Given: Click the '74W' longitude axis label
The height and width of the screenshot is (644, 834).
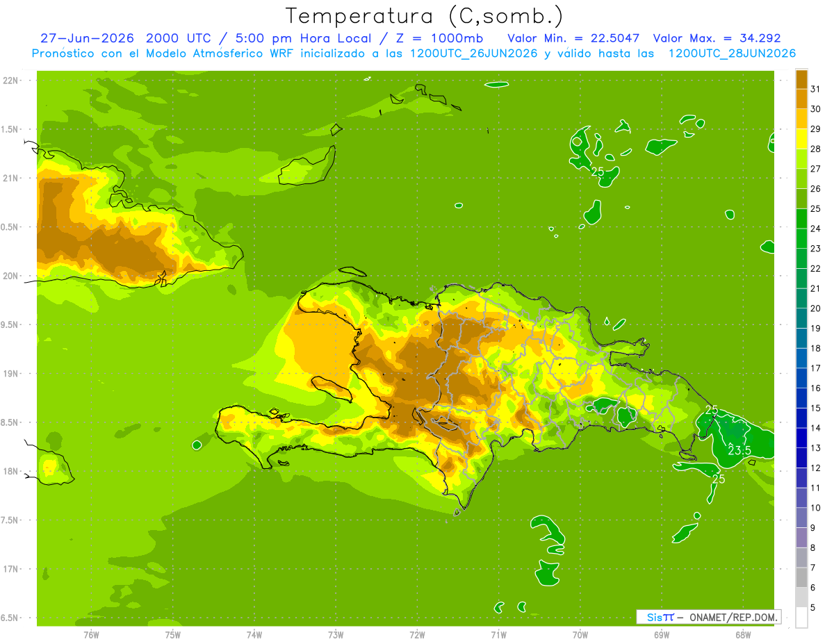Looking at the screenshot, I should pos(254,635).
